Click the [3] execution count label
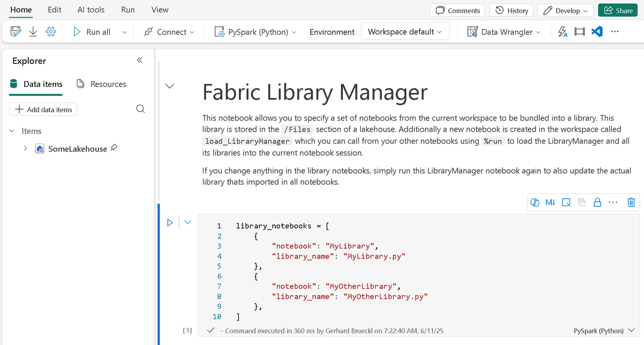644x345 pixels. click(187, 330)
